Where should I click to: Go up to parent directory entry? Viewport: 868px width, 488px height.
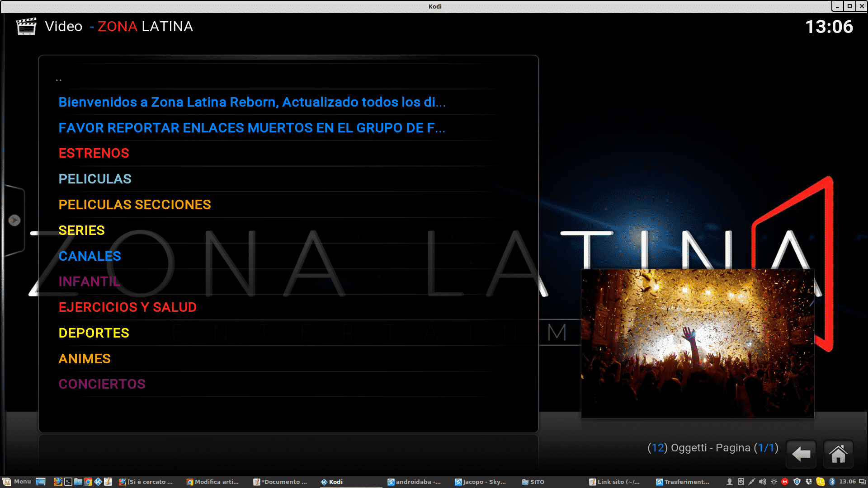(288, 77)
